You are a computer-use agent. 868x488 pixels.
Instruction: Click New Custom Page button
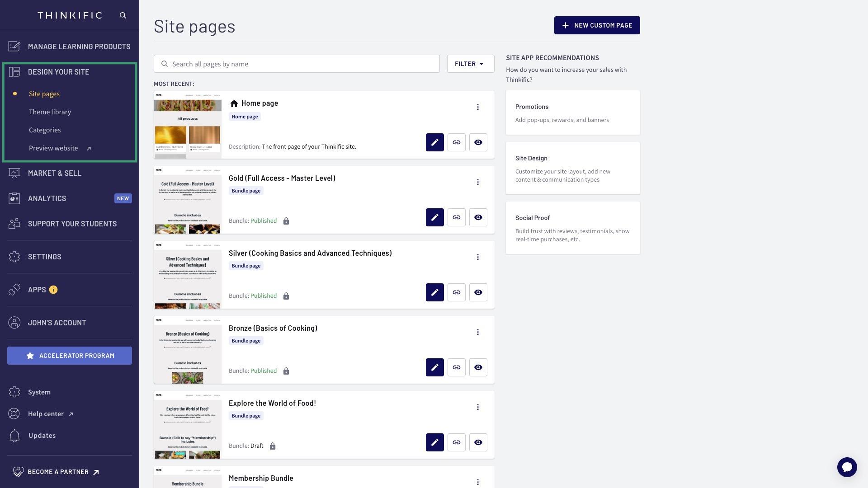(597, 25)
